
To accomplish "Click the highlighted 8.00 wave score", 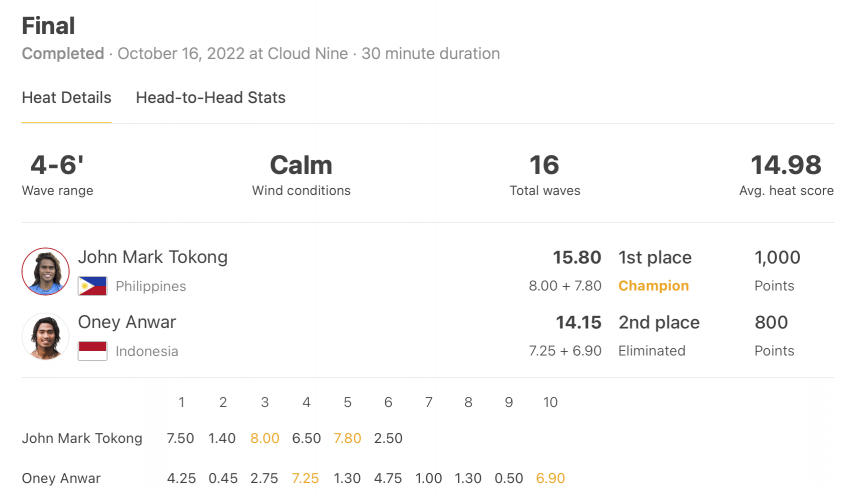I will 265,438.
